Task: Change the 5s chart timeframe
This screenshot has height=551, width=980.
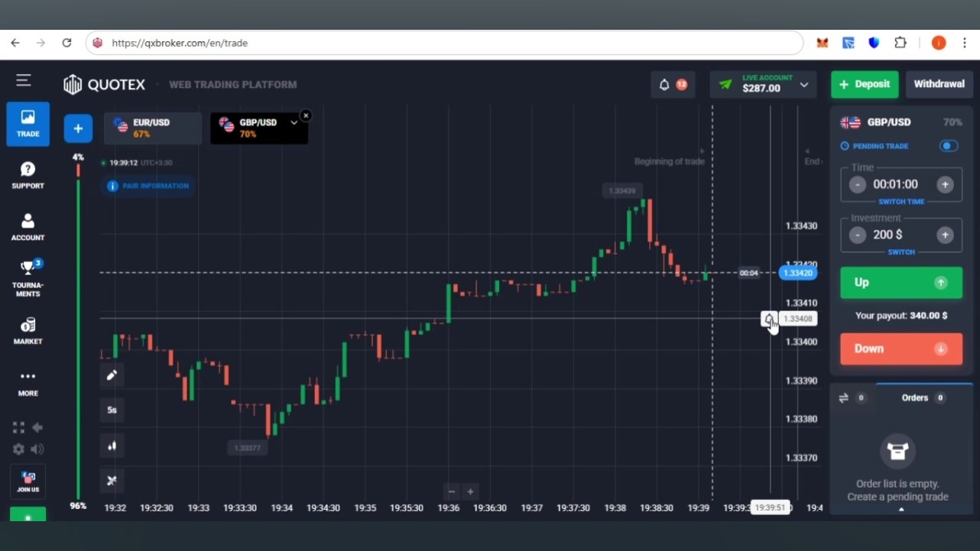Action: click(x=112, y=410)
